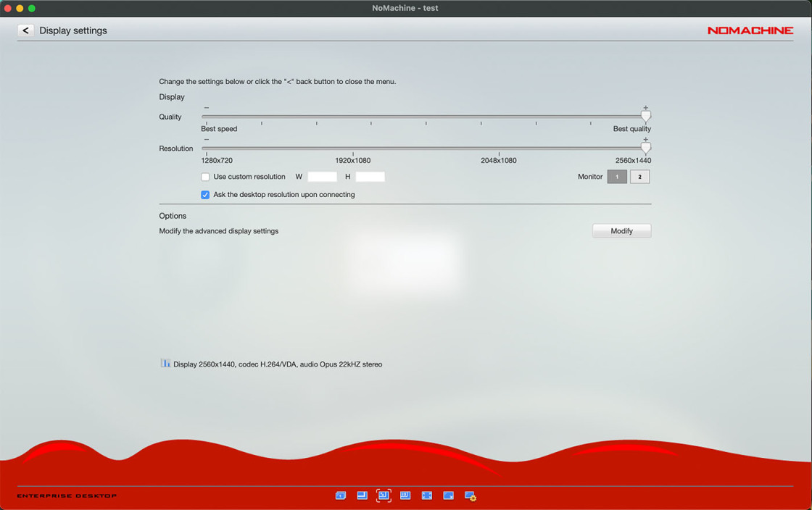Screen dimensions: 812x510
Task: Open the monitor icon with gear badge
Action: 470,496
